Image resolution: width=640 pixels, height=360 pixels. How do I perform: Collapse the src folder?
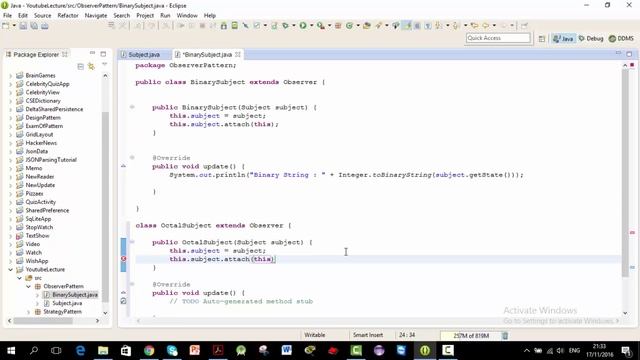click(x=19, y=278)
